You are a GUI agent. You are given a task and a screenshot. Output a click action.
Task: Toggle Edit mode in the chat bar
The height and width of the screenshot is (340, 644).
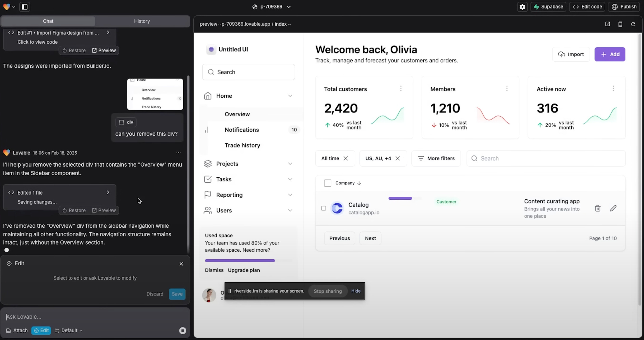coord(41,330)
